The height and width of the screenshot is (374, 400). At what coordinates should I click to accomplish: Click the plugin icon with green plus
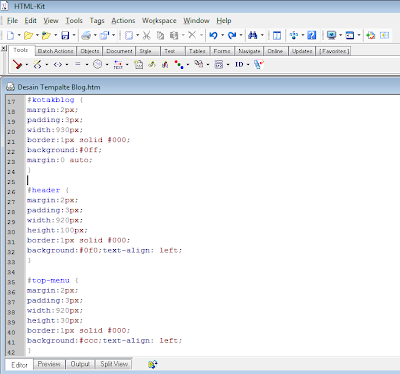pos(371,35)
